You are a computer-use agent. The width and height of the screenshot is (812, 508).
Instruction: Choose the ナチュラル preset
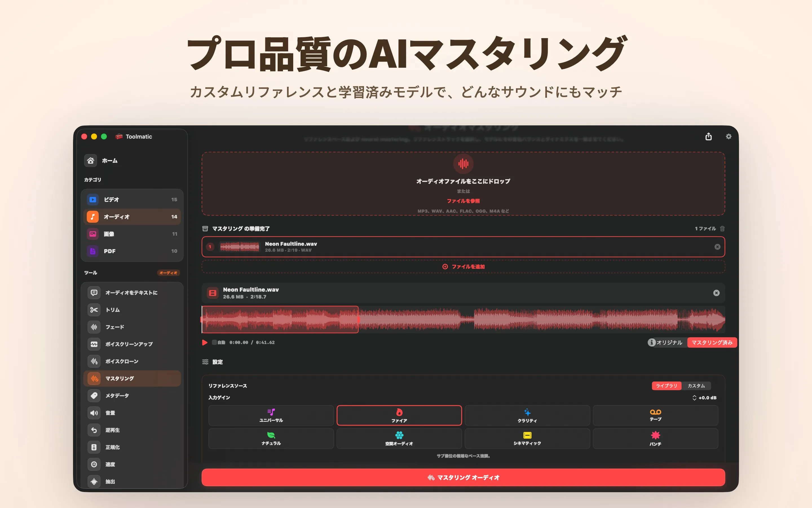point(271,439)
